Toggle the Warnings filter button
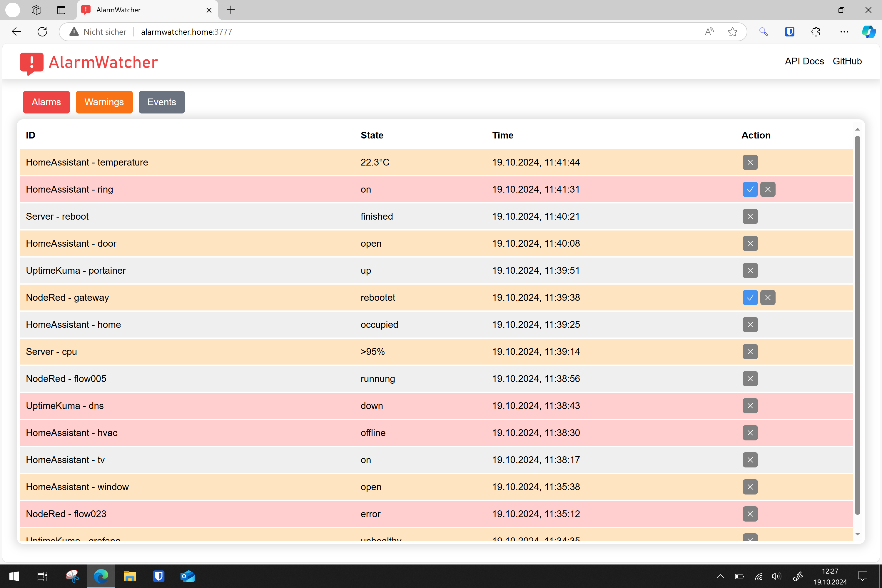Viewport: 882px width, 588px height. 104,102
